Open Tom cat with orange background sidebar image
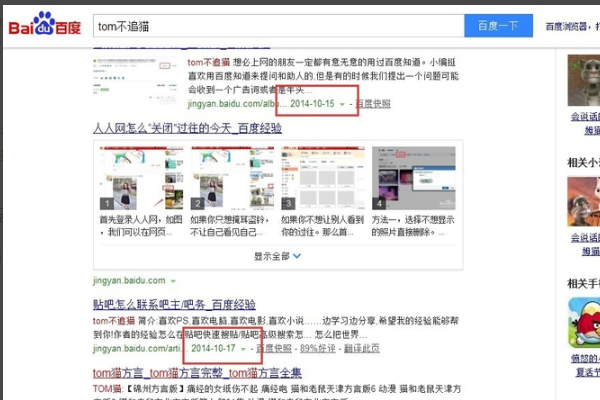600x400 pixels. [x=584, y=201]
